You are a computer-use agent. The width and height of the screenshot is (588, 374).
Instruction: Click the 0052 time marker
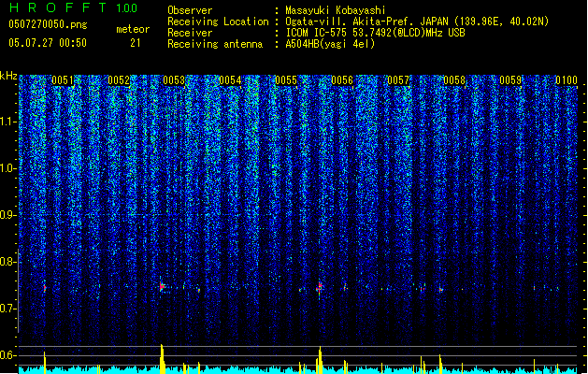119,80
